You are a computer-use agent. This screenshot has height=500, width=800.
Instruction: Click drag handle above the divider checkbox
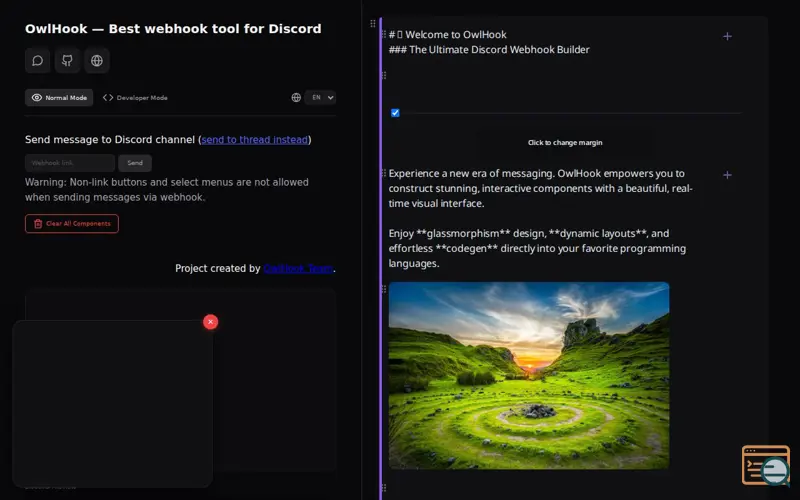(x=384, y=76)
